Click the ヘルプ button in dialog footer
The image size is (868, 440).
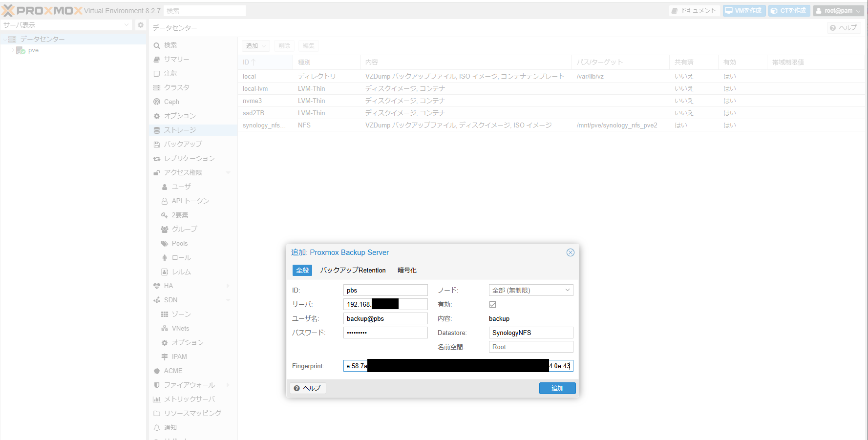click(x=308, y=388)
